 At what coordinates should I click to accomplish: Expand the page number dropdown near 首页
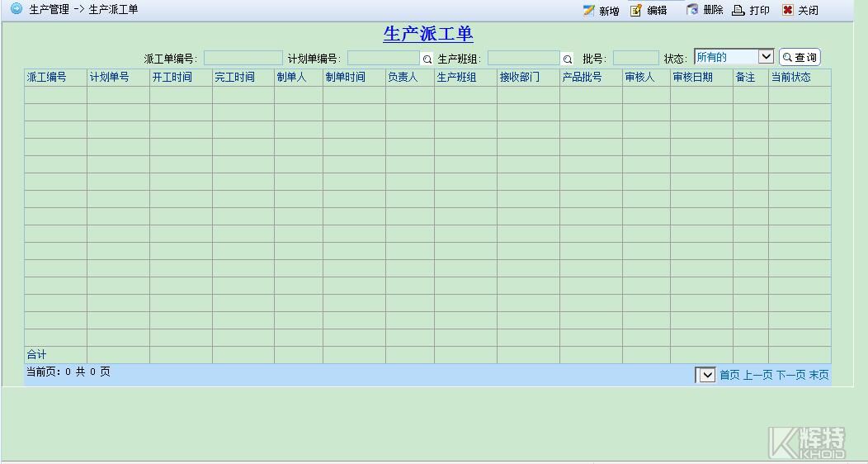click(705, 375)
